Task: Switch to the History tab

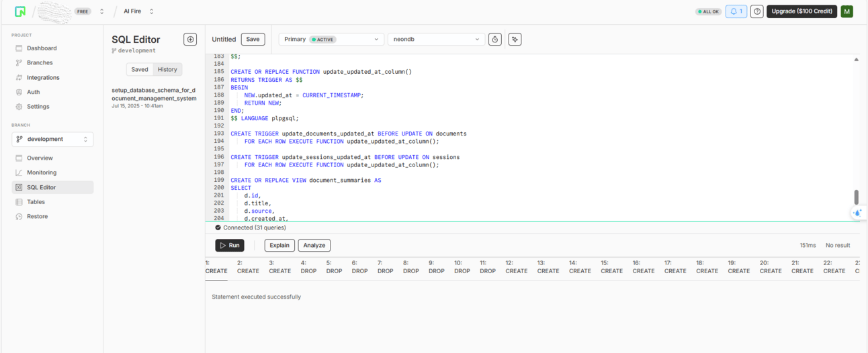Action: [167, 70]
